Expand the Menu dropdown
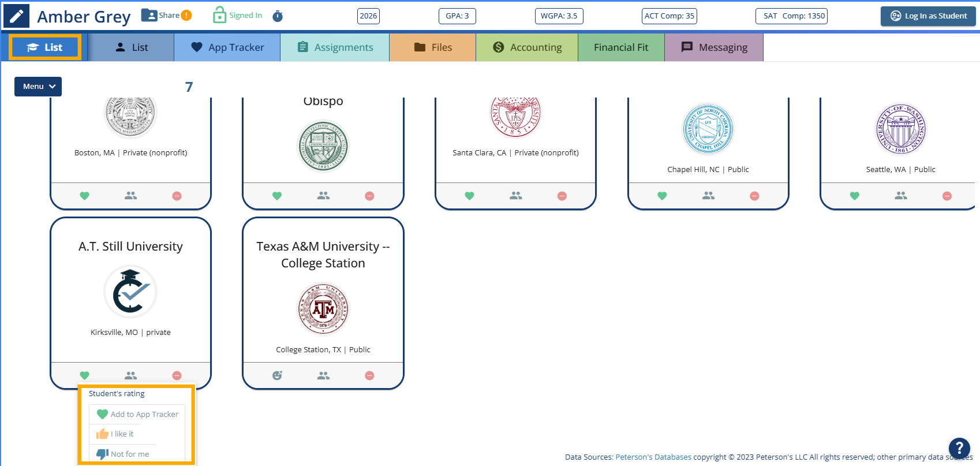980x466 pixels. coord(38,87)
